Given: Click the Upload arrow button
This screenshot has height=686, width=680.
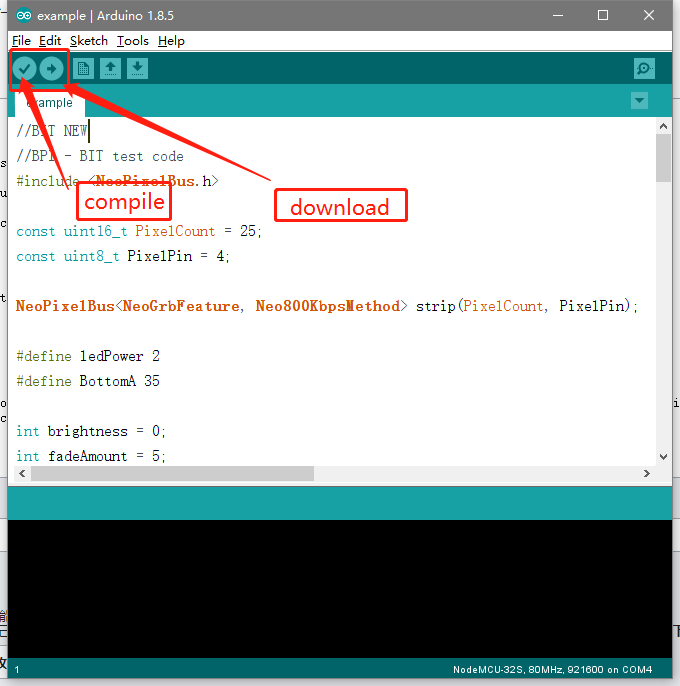Looking at the screenshot, I should click(52, 69).
